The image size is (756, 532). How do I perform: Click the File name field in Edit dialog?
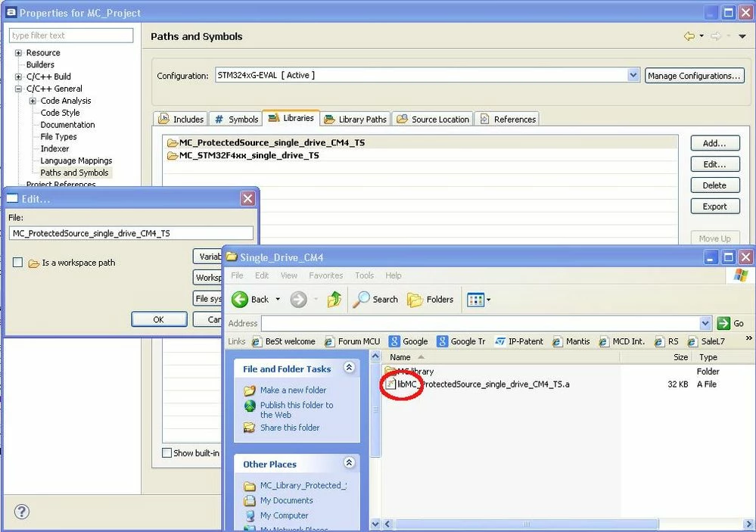[131, 233]
